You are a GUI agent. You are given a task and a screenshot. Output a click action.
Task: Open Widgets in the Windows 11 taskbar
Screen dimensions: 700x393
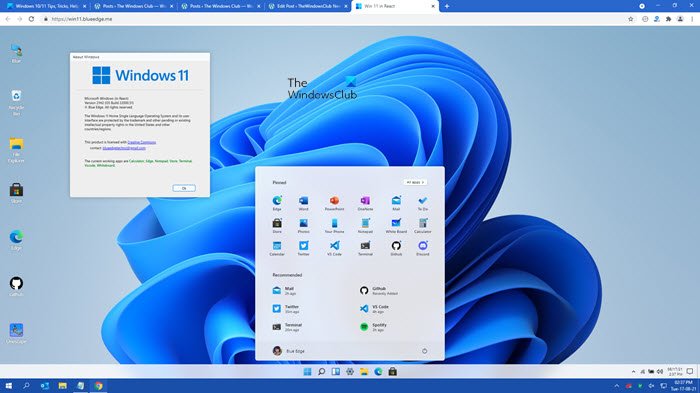pyautogui.click(x=336, y=372)
